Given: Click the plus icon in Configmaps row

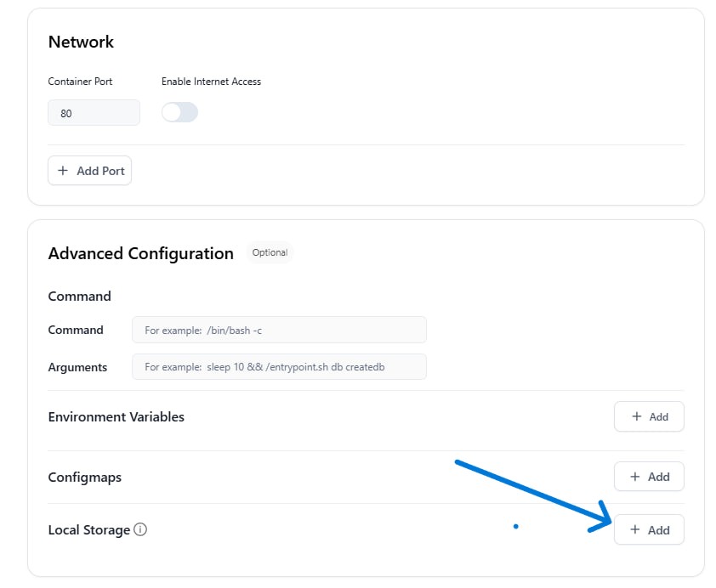Looking at the screenshot, I should coord(634,477).
